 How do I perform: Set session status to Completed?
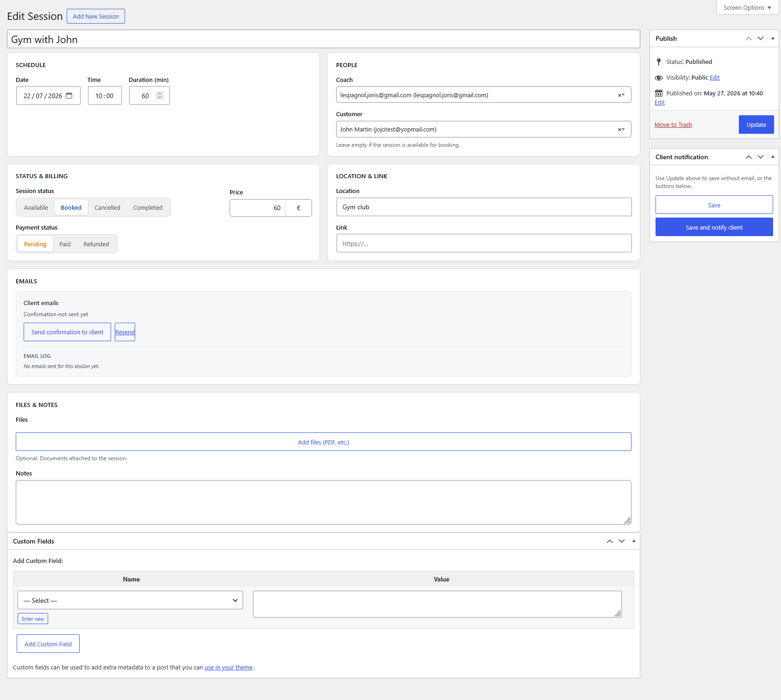(148, 207)
